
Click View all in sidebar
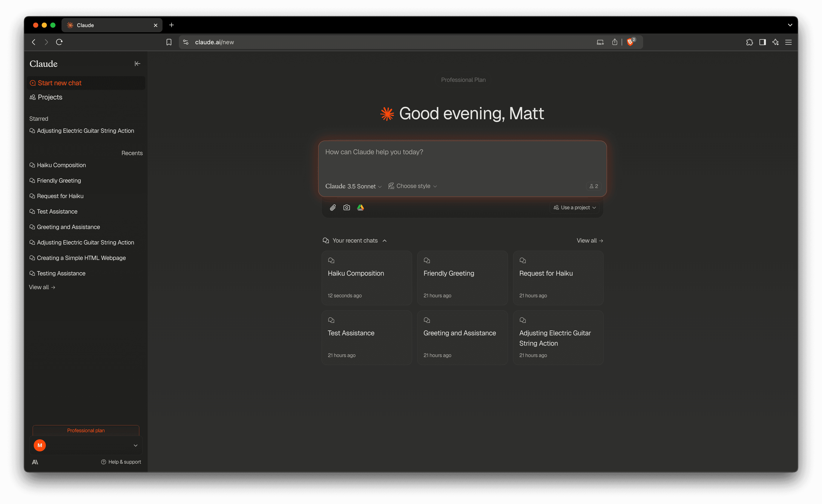pos(42,287)
